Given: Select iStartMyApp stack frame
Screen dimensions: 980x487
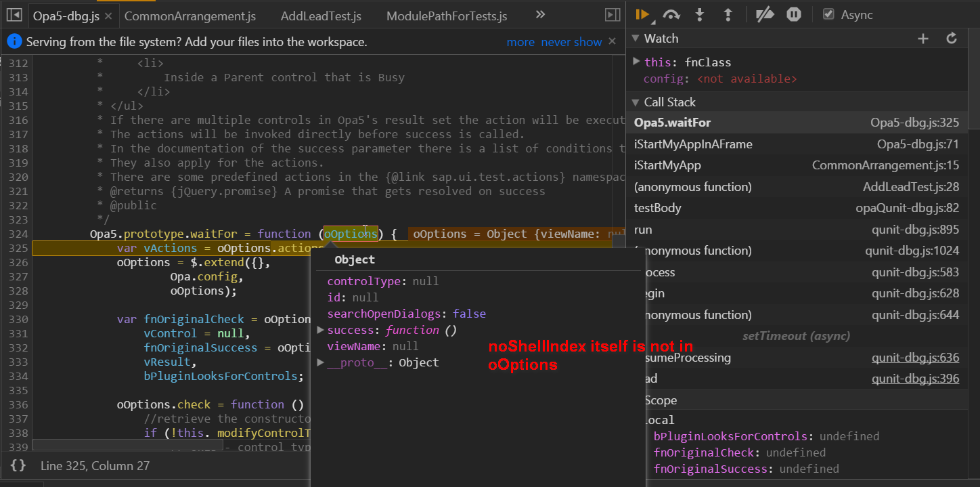Looking at the screenshot, I should pos(797,165).
